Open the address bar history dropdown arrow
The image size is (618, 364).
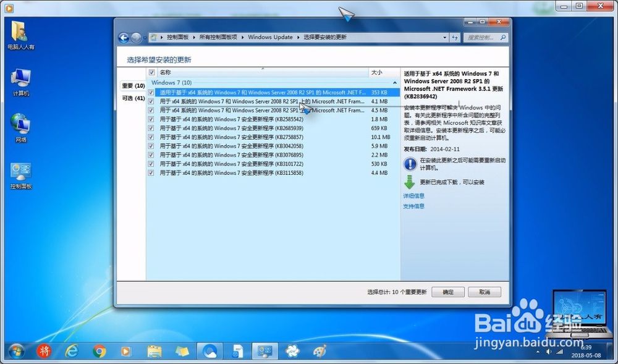pyautogui.click(x=444, y=38)
